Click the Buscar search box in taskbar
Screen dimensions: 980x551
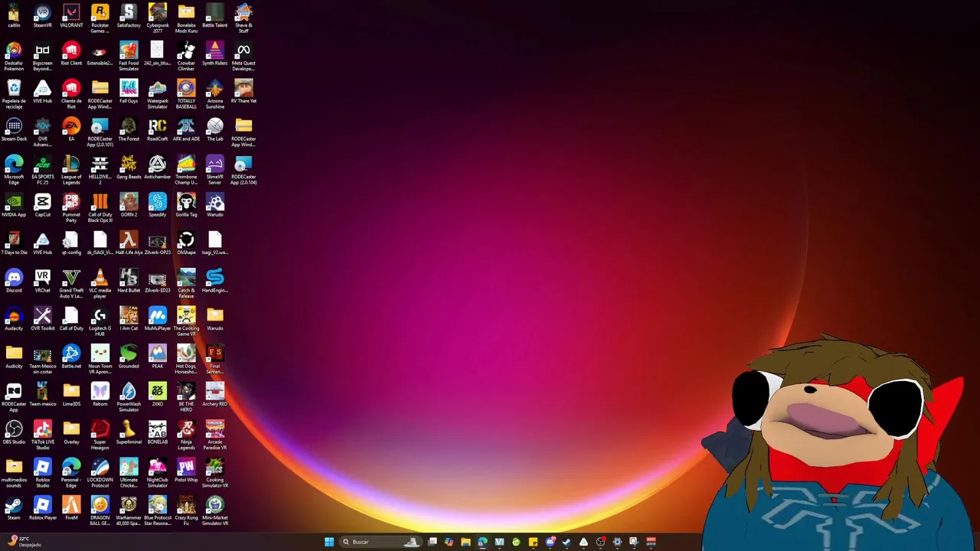pyautogui.click(x=381, y=542)
